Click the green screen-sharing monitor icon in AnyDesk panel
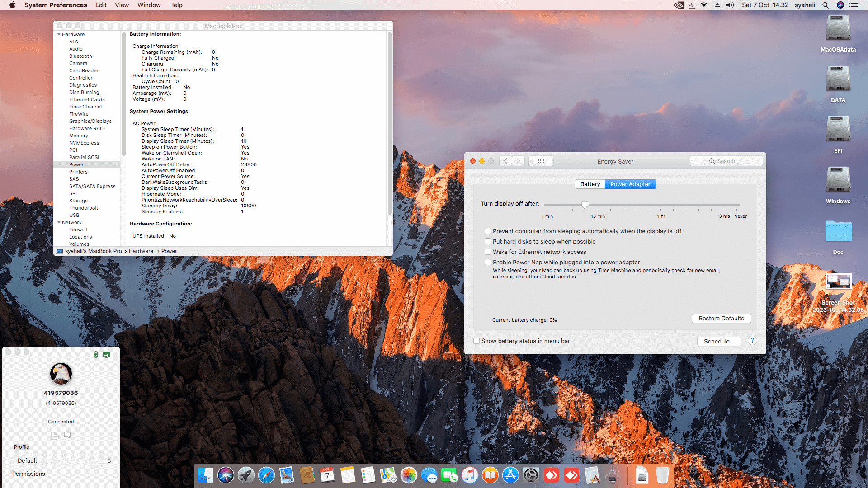The width and height of the screenshot is (868, 488). 106,355
